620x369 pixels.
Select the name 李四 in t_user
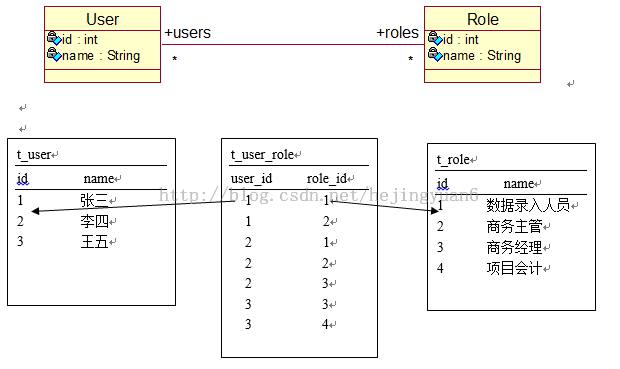point(94,221)
